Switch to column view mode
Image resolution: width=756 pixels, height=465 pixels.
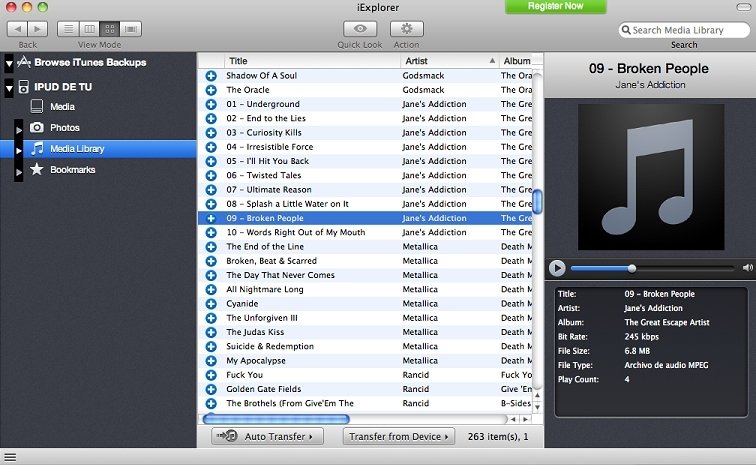coord(89,29)
